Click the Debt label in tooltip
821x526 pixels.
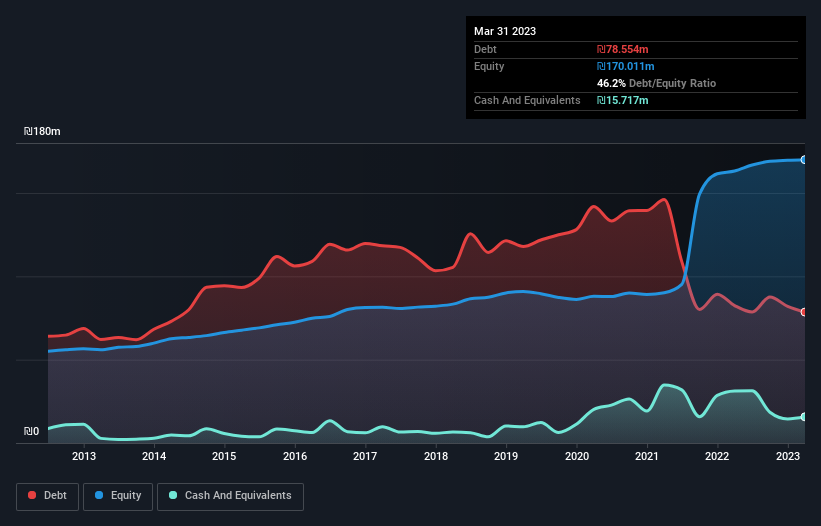click(x=485, y=49)
